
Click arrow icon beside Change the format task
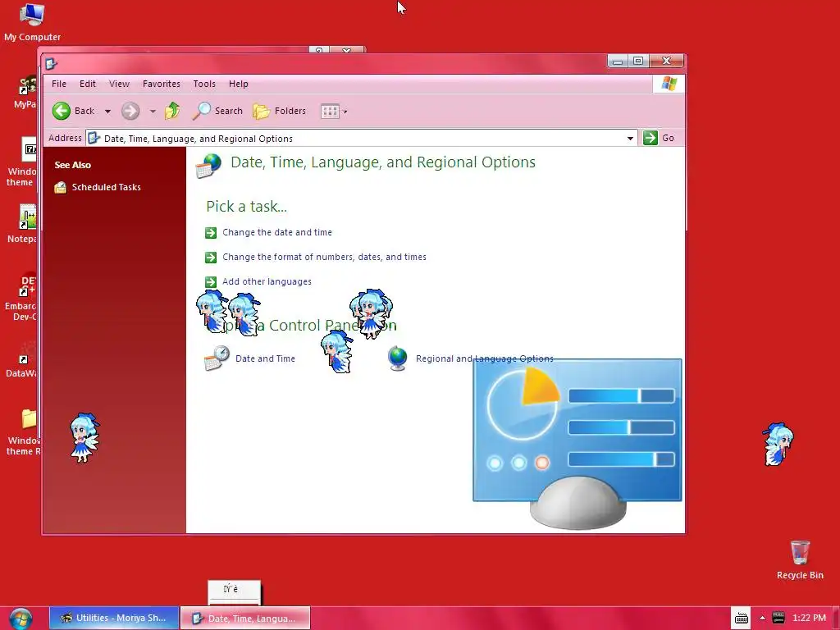click(211, 257)
